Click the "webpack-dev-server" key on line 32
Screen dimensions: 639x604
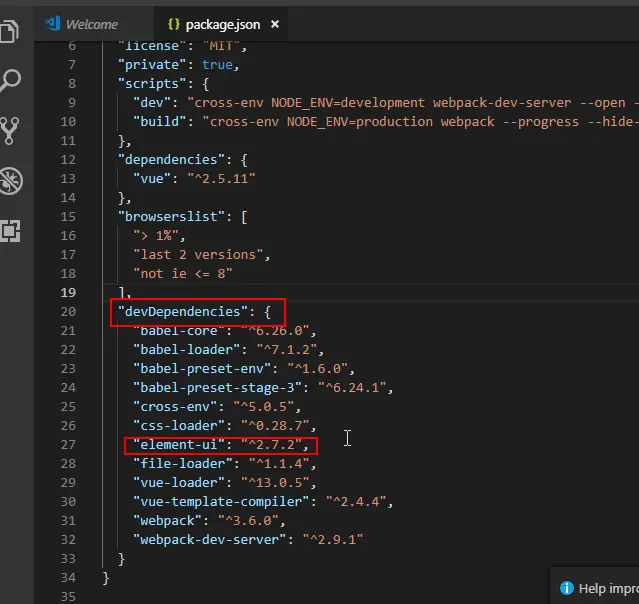click(x=210, y=540)
